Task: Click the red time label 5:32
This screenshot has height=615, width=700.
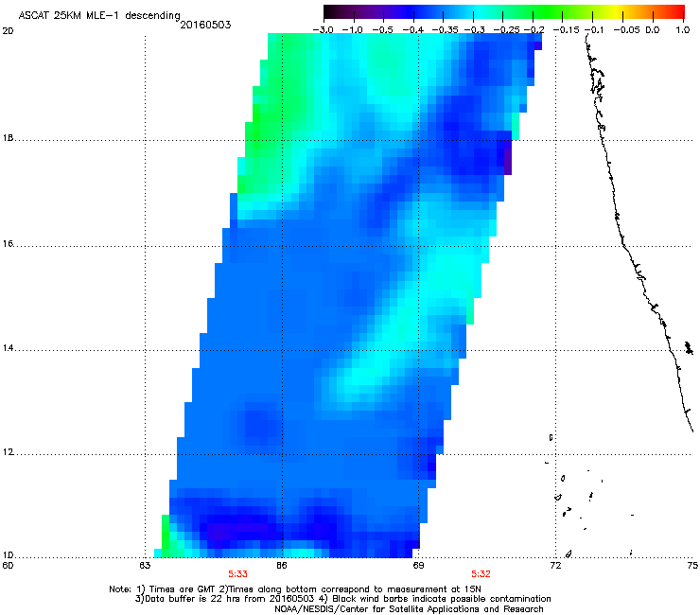Action: pos(481,574)
